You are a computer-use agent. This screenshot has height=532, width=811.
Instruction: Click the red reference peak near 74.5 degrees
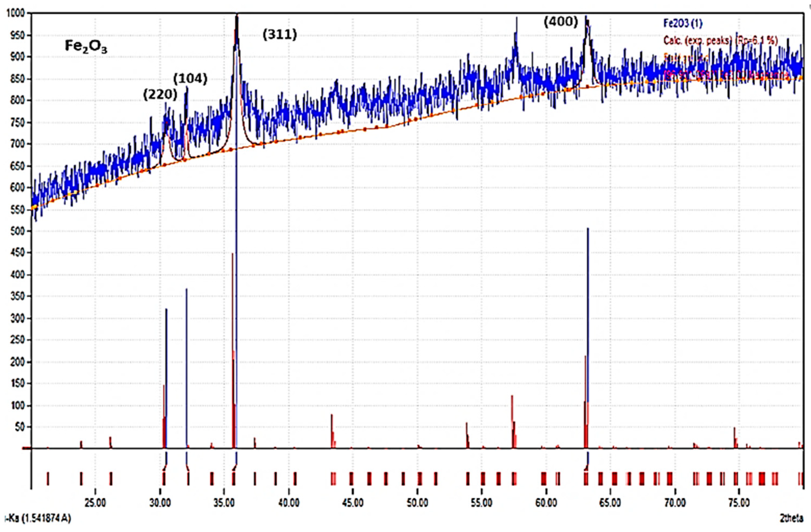point(734,437)
